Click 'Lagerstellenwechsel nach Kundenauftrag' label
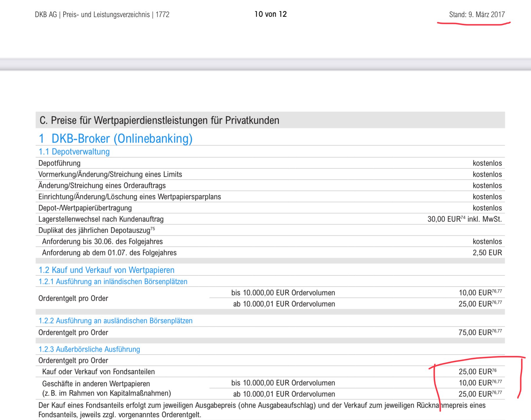Image resolution: width=531 pixels, height=420 pixels. click(x=101, y=219)
